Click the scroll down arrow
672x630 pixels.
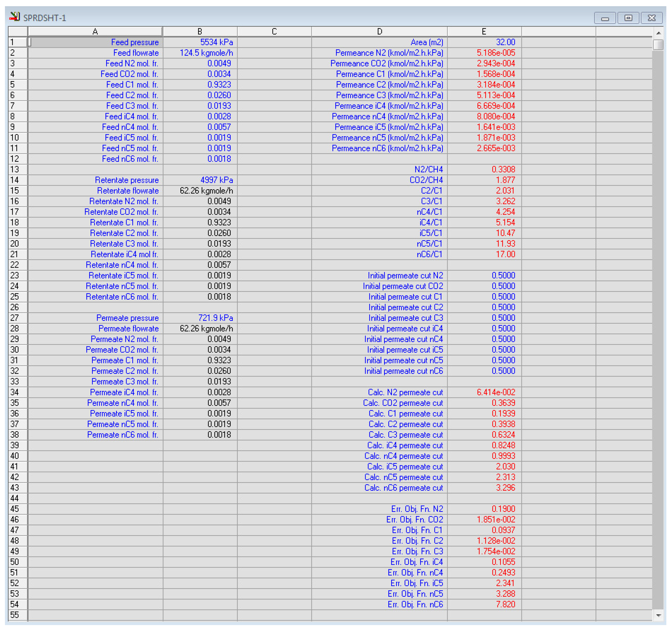click(x=658, y=615)
